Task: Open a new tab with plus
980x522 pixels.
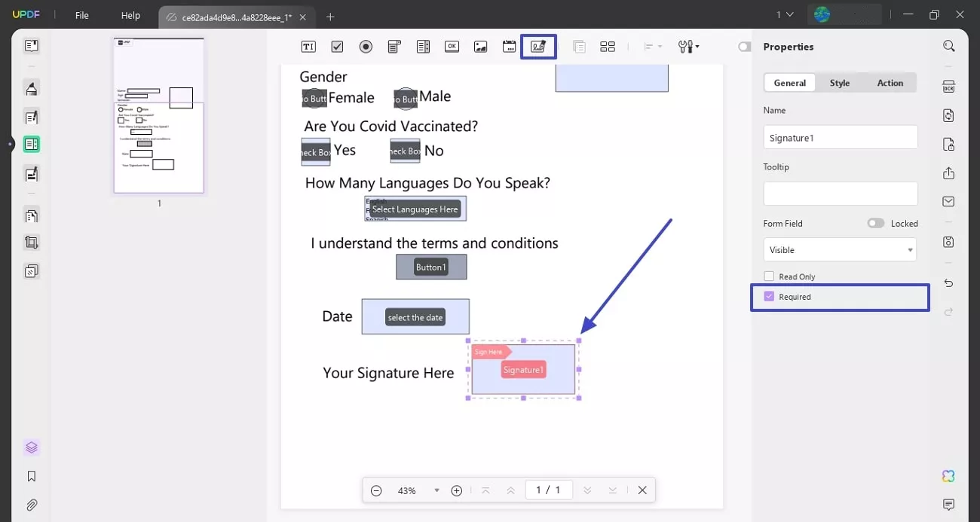Action: [330, 17]
